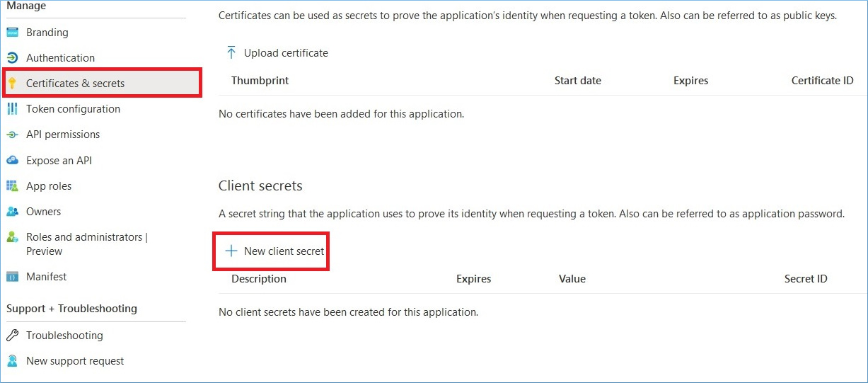Click the upload arrow icon for certificates

point(231,53)
